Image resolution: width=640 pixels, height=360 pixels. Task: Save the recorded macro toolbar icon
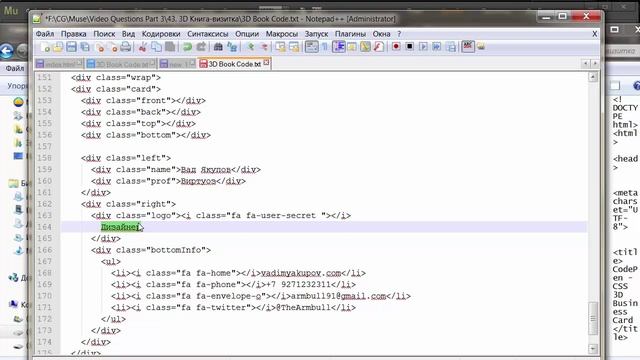(451, 47)
